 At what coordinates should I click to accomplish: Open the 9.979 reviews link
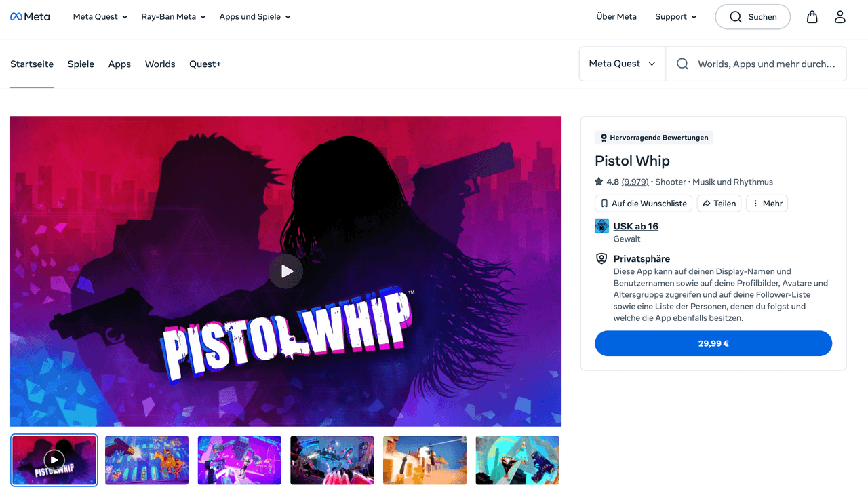pos(635,182)
